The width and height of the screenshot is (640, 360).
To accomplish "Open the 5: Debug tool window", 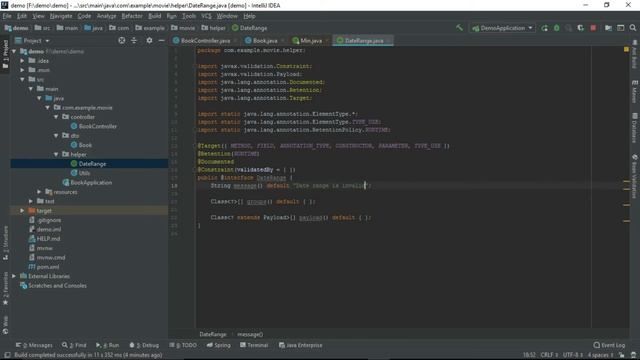I will pyautogui.click(x=144, y=345).
